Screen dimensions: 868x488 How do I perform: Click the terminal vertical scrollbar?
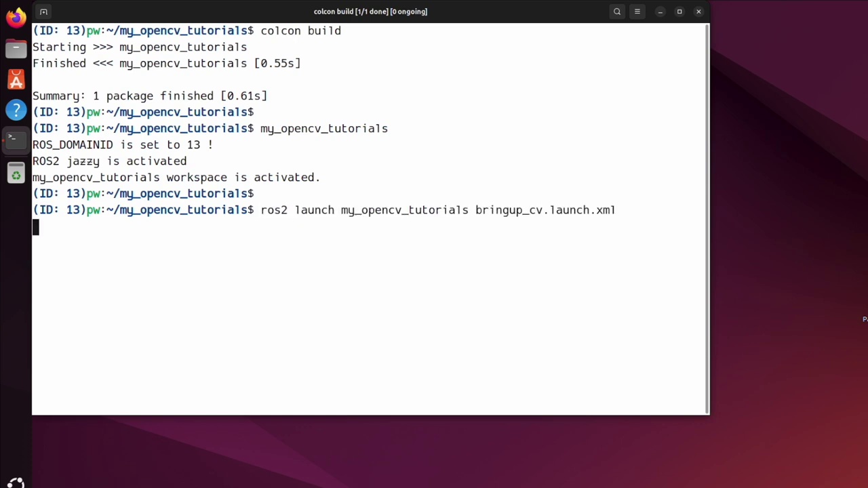707,218
